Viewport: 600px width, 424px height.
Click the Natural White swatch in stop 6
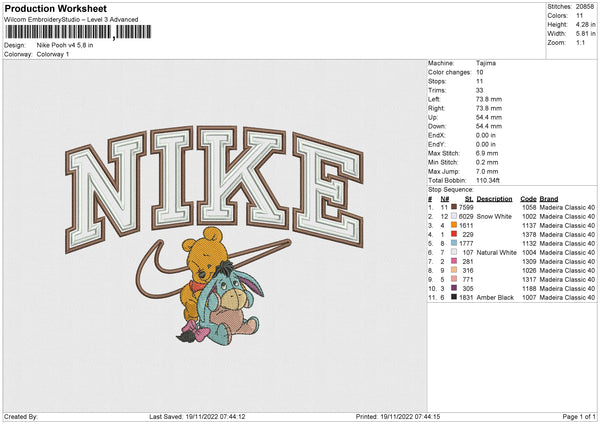(454, 252)
